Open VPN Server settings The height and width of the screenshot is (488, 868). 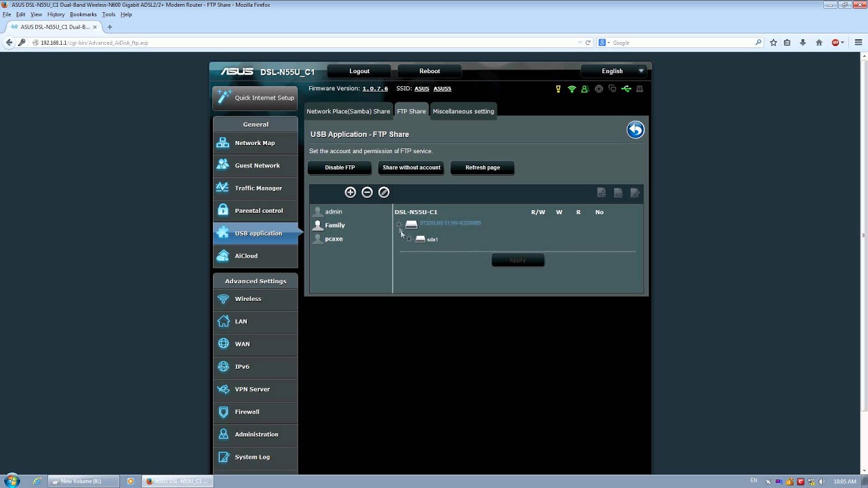coord(255,389)
